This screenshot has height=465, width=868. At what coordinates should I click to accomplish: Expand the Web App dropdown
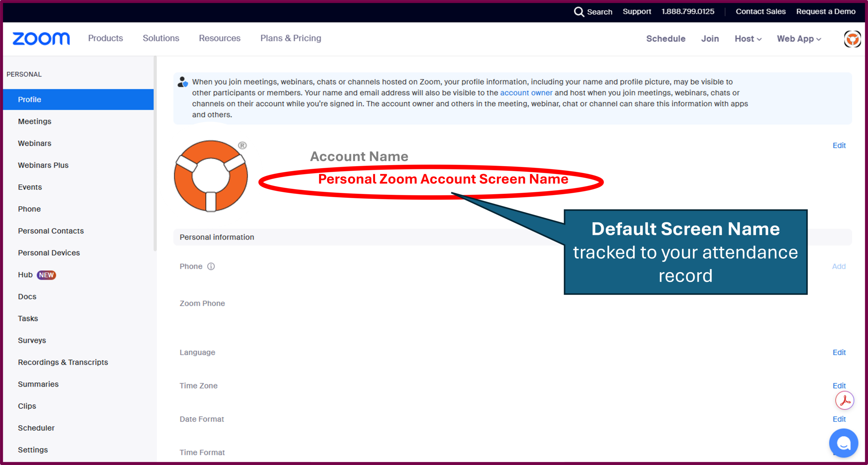pyautogui.click(x=798, y=39)
